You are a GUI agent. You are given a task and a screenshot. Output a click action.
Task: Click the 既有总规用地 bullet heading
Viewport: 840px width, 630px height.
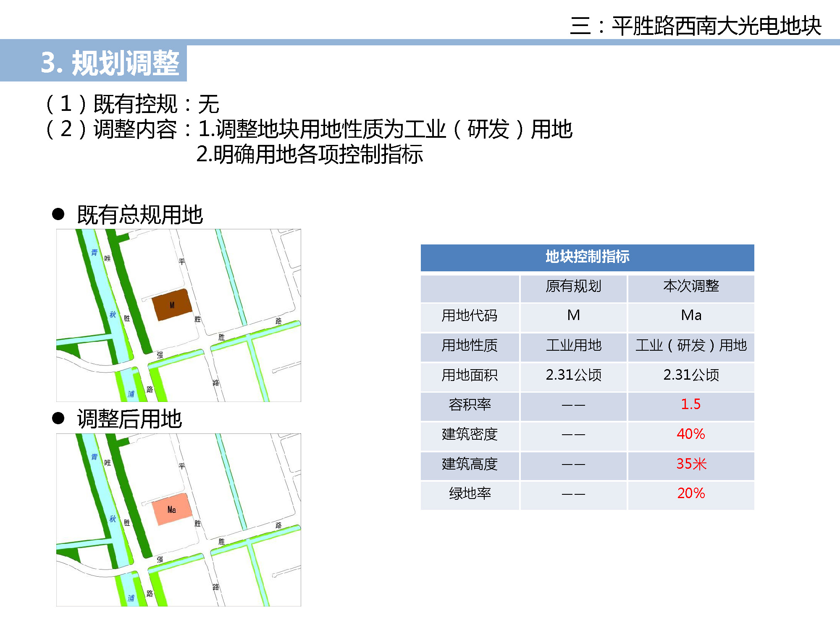click(x=140, y=215)
